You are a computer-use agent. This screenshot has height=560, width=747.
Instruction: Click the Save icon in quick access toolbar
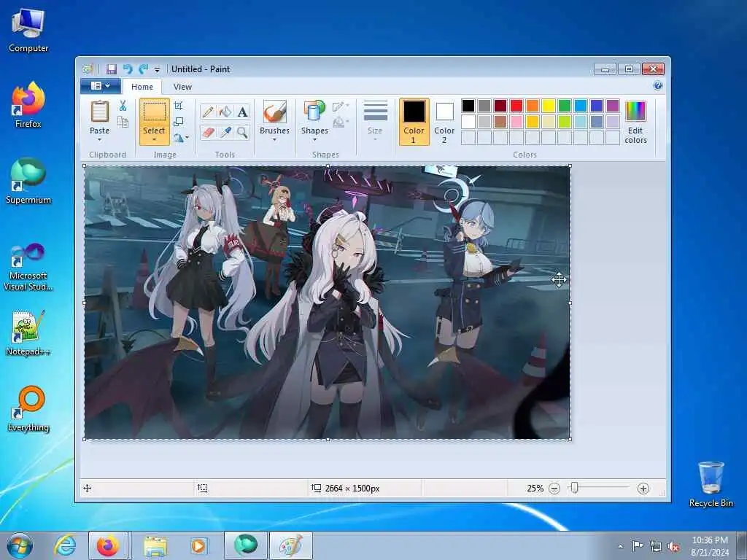coord(112,69)
